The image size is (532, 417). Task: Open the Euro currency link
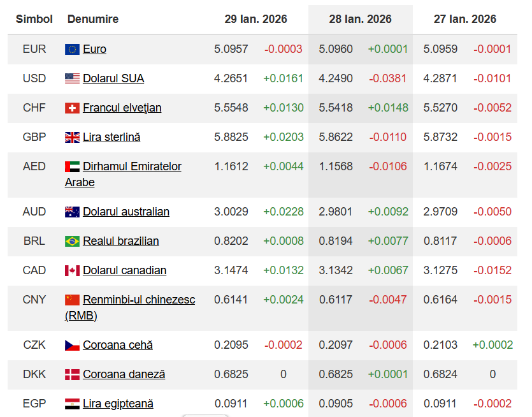pyautogui.click(x=94, y=49)
